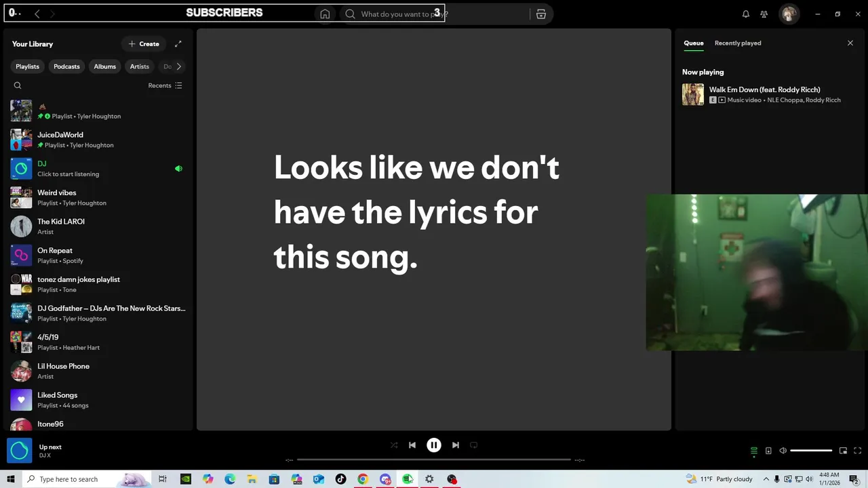868x488 pixels.
Task: Open Lil House Phone artist
Action: tap(98, 371)
